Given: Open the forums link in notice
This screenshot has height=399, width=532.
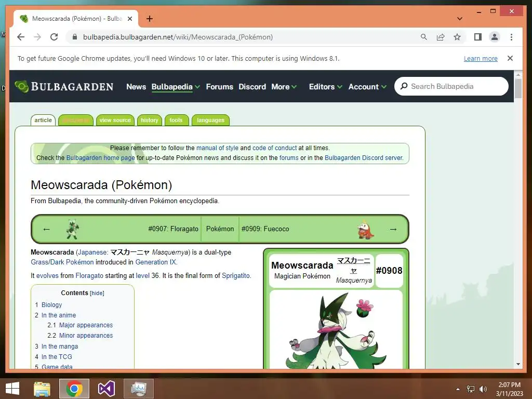Looking at the screenshot, I should click(x=289, y=158).
